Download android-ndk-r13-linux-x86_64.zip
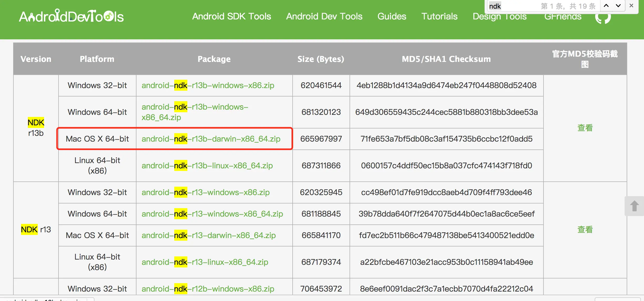This screenshot has height=301, width=644. pyautogui.click(x=205, y=262)
